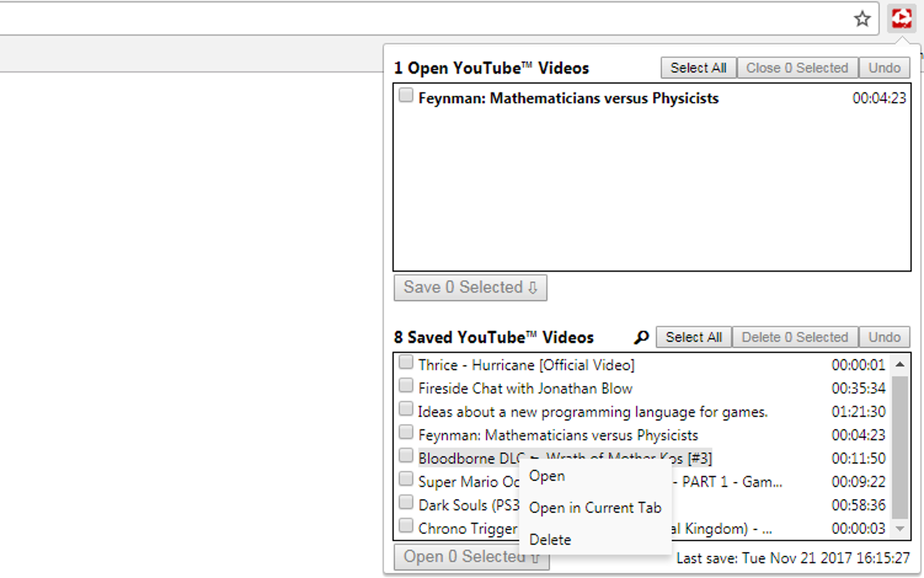Click saved list scrollbar down arrow
The width and height of the screenshot is (924, 578).
899,530
